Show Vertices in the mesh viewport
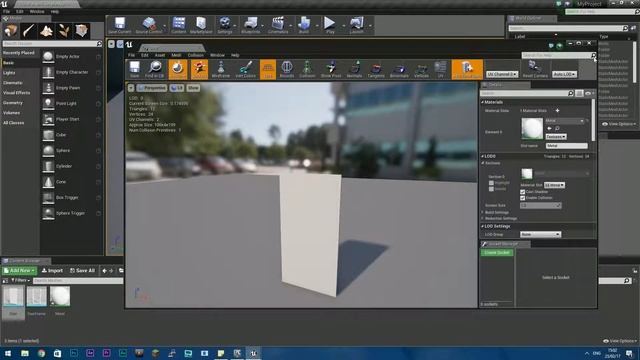640x360 pixels. (x=421, y=69)
